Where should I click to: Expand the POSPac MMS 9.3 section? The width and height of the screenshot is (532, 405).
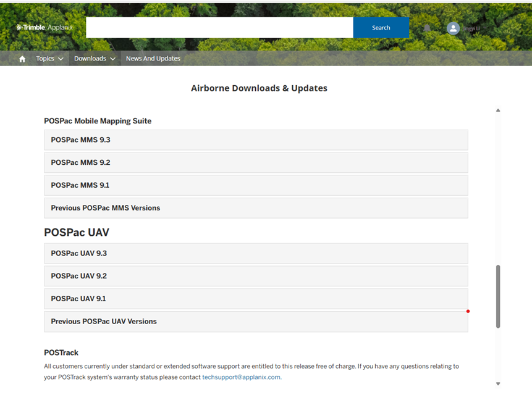pos(256,140)
